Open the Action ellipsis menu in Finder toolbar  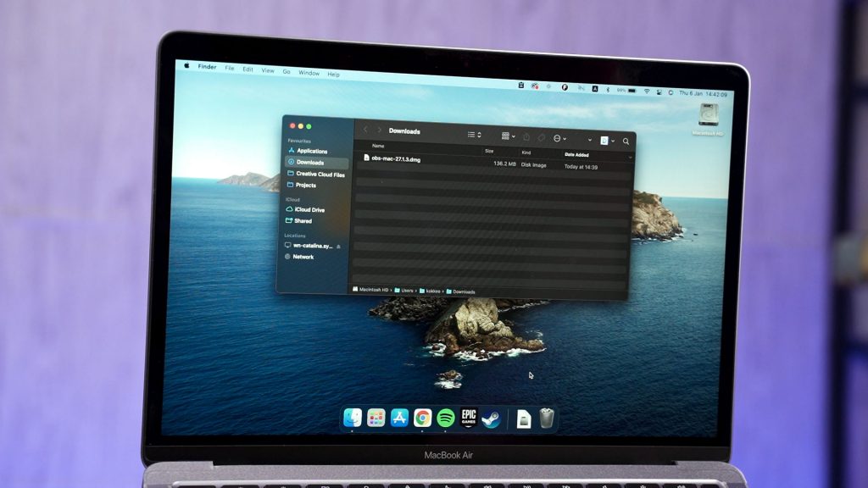coord(559,138)
